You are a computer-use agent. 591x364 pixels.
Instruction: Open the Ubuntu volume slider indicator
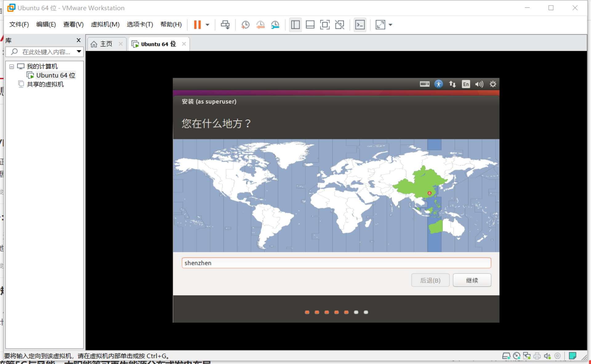click(x=479, y=84)
